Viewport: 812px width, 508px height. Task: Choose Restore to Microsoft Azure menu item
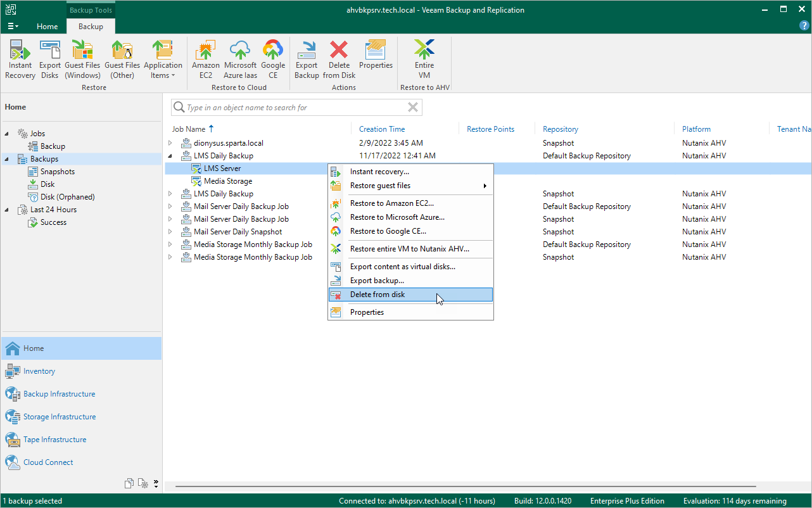coord(410,217)
